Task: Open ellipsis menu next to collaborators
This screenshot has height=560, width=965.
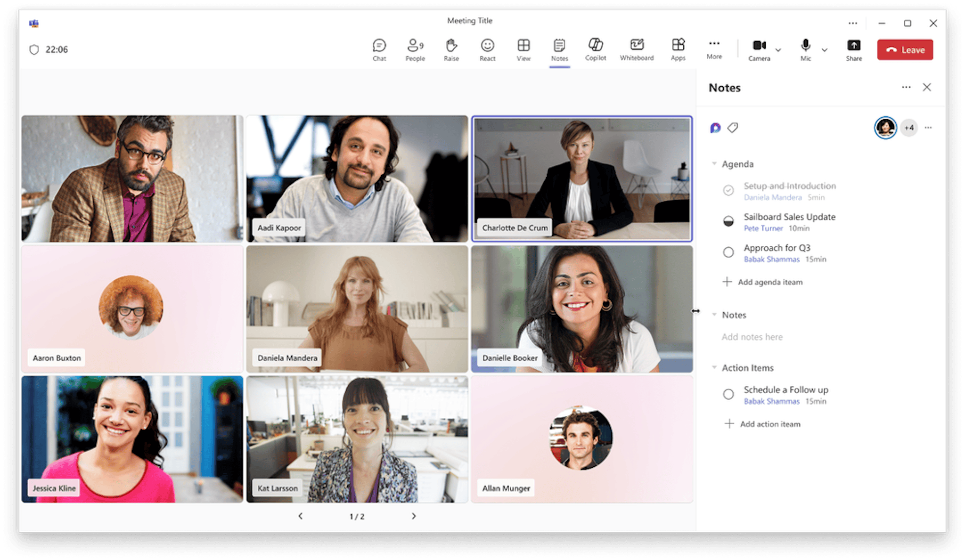Action: pyautogui.click(x=928, y=128)
